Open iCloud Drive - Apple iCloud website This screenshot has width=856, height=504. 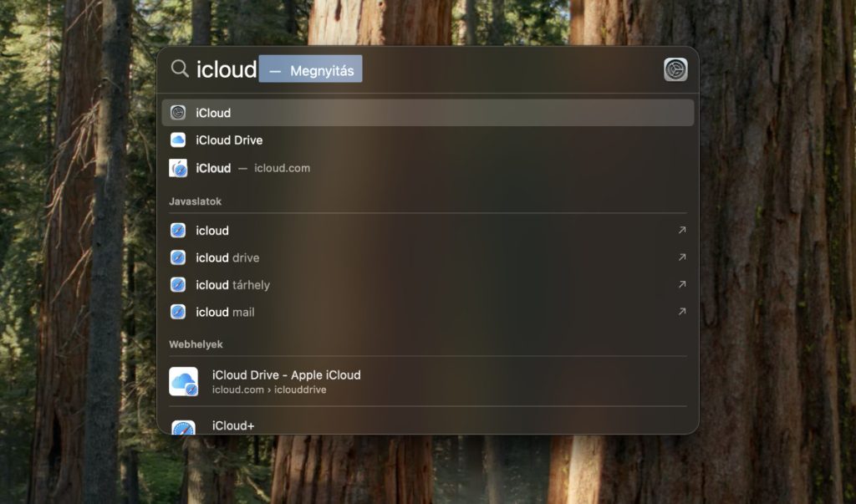pos(428,381)
